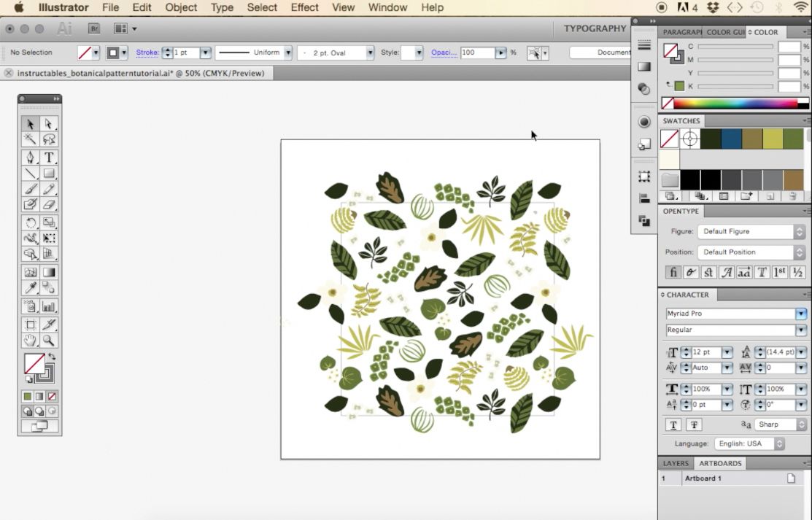Expand the Uniform stroke profile dropdown
Viewport: 812px width, 520px height.
pos(288,52)
